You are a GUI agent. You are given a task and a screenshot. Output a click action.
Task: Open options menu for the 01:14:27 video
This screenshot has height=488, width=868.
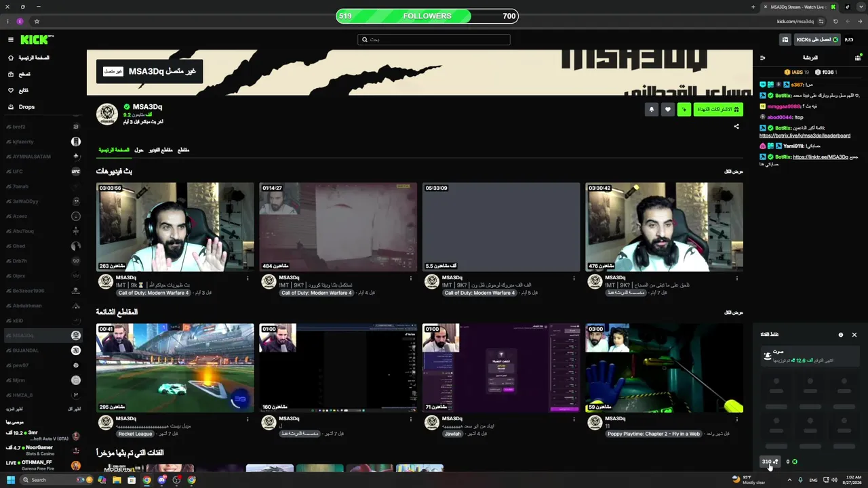pyautogui.click(x=411, y=278)
